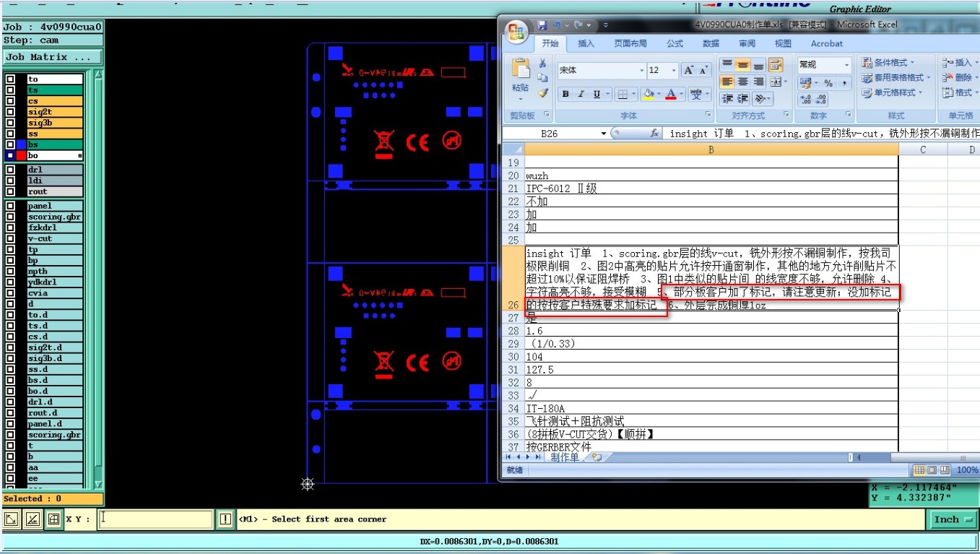Toggle the 'drl' layer checkbox
The image size is (980, 554).
tap(10, 170)
